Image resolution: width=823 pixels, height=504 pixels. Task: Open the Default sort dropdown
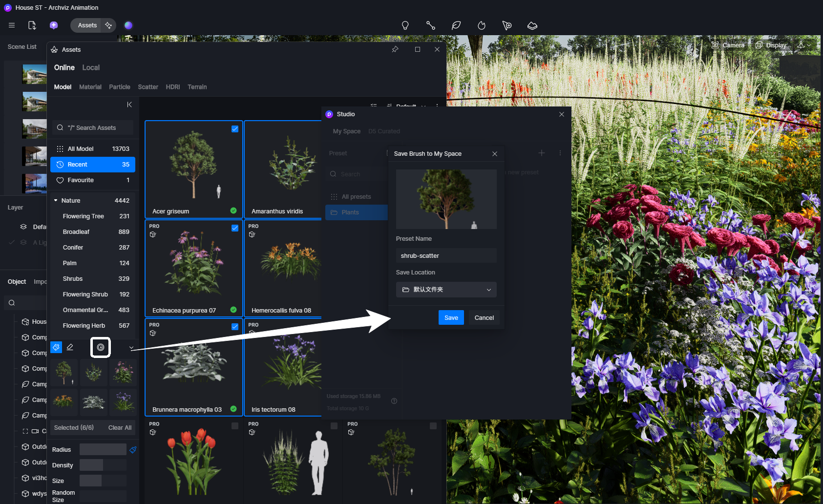(407, 106)
